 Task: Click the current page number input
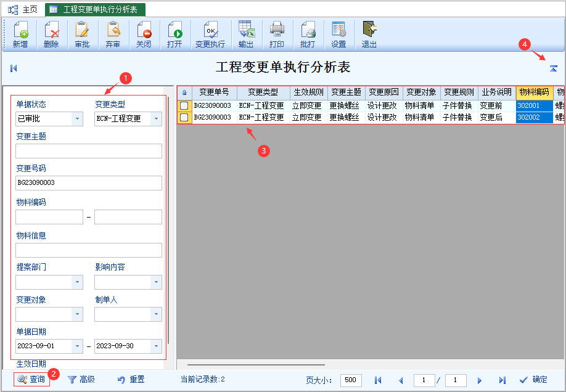424,380
